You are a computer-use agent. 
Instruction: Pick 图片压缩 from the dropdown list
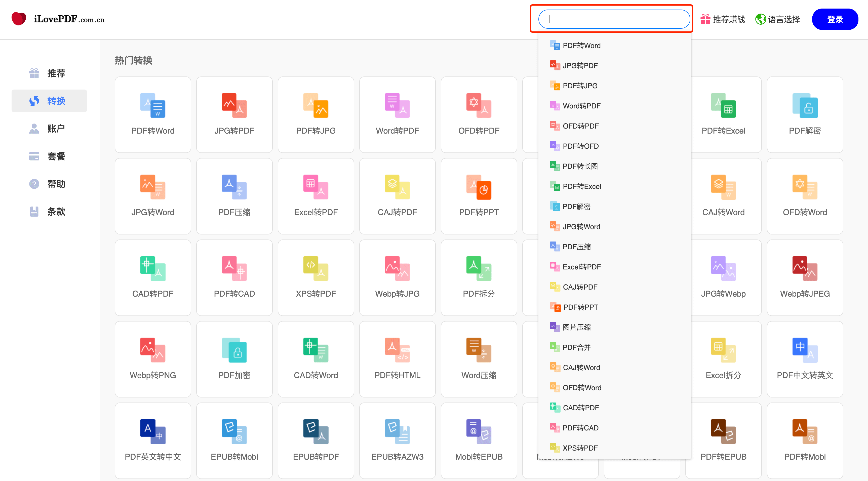pyautogui.click(x=576, y=327)
